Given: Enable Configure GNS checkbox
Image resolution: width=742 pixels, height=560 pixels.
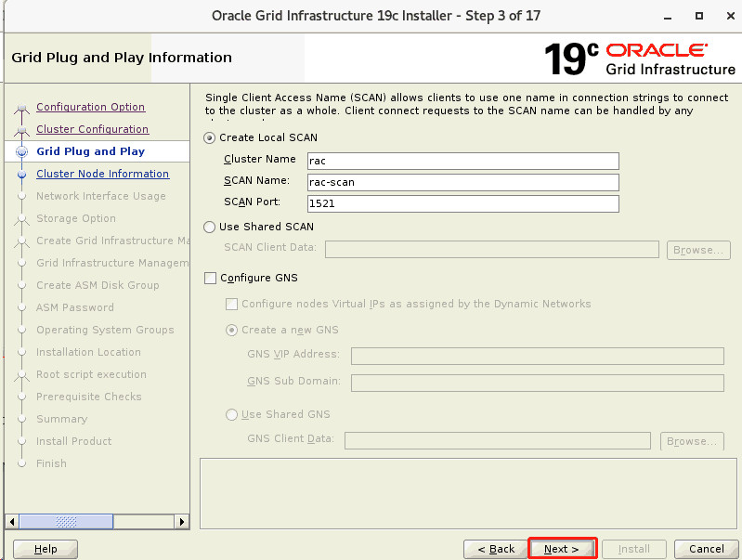Looking at the screenshot, I should pyautogui.click(x=210, y=278).
